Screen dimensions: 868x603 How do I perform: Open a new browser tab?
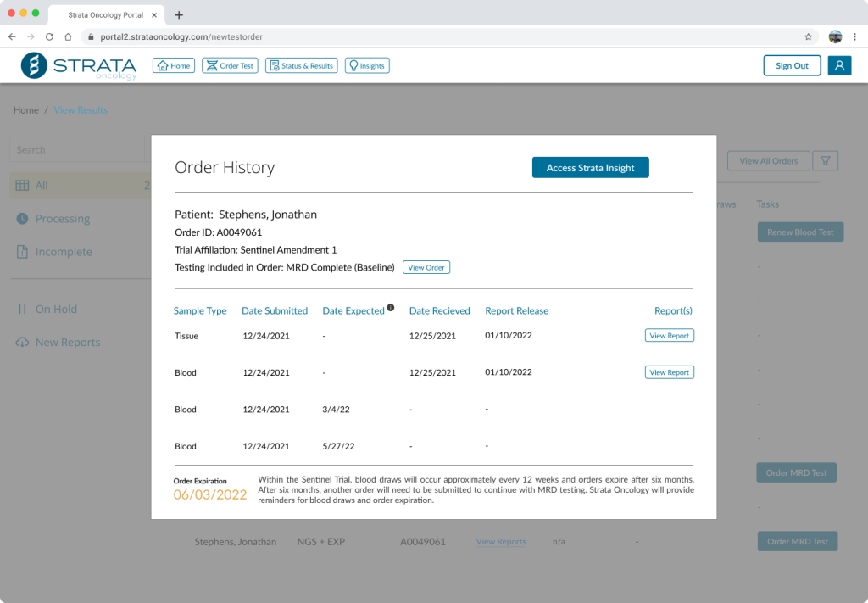pos(179,14)
